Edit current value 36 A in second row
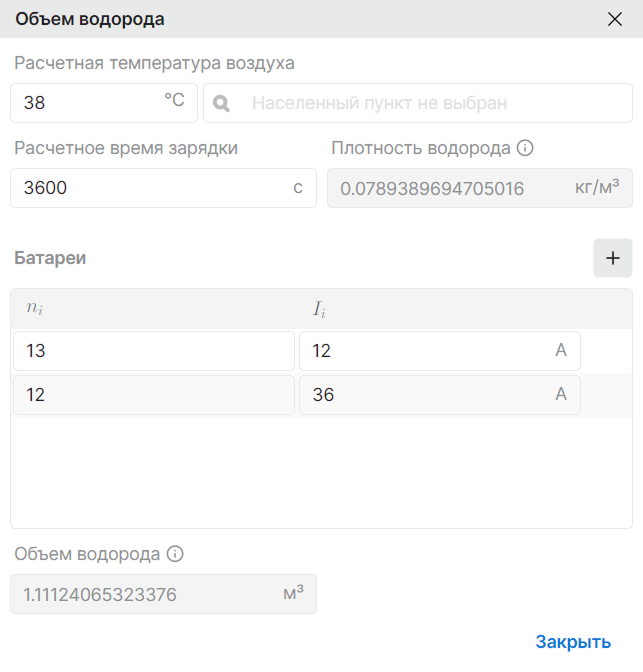The image size is (643, 672). 440,395
